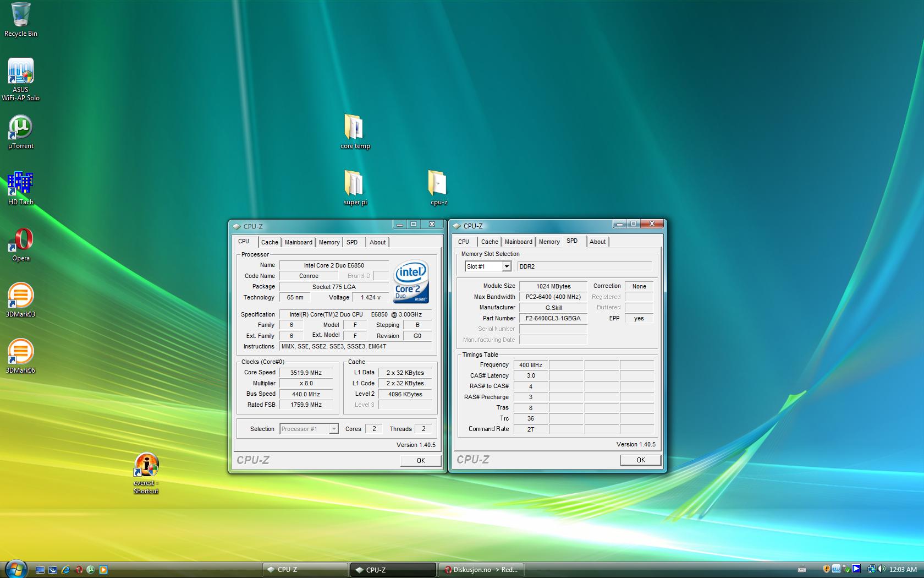Switch to Cache tab in left CPU-Z
The image size is (924, 578).
(x=269, y=242)
